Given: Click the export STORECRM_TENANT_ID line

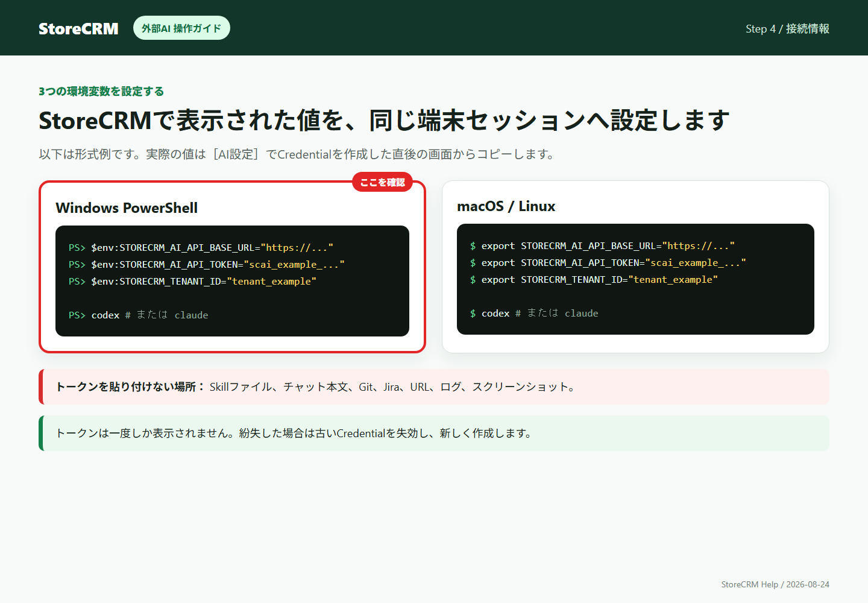Looking at the screenshot, I should [x=594, y=280].
